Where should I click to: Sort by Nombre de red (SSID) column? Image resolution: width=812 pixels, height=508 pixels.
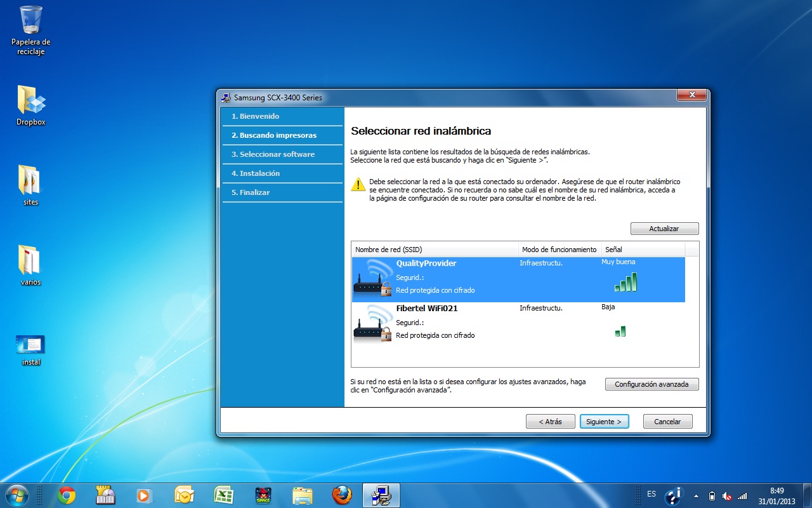[x=435, y=250]
